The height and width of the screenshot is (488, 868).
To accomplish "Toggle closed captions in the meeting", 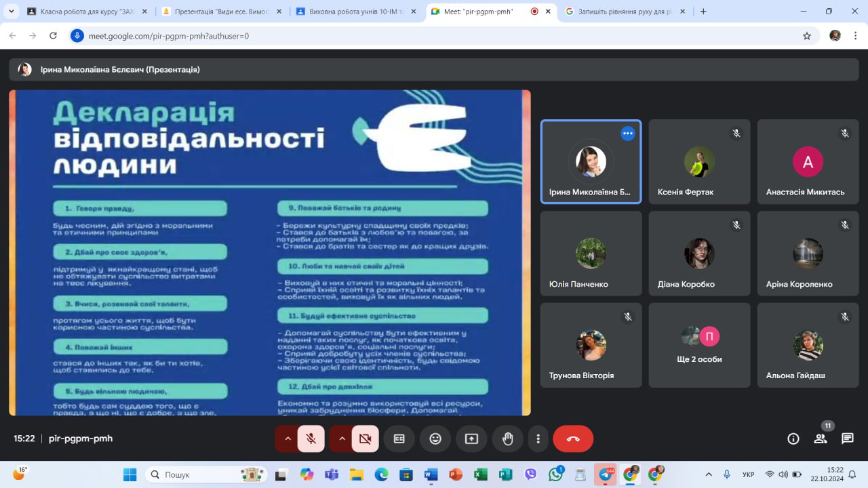I will point(399,439).
